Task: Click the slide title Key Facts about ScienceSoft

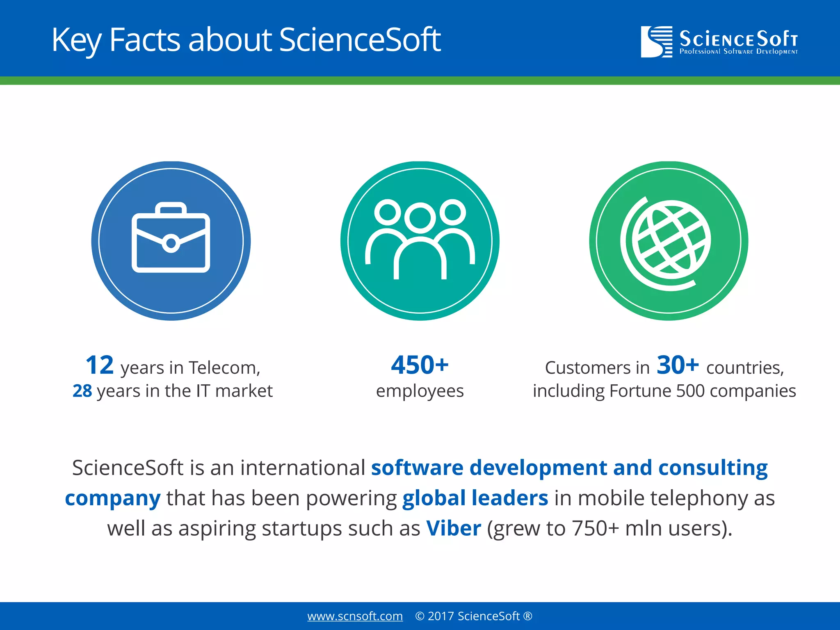Action: point(246,40)
